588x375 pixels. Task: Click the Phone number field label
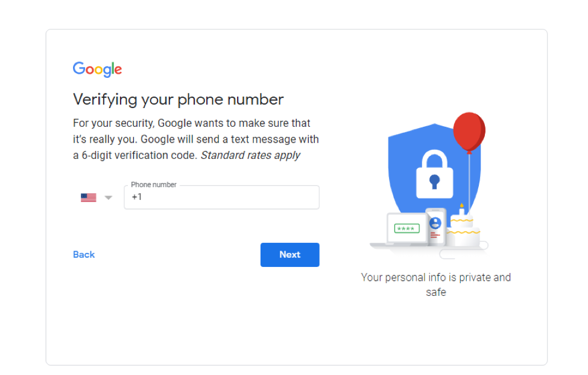click(x=153, y=185)
